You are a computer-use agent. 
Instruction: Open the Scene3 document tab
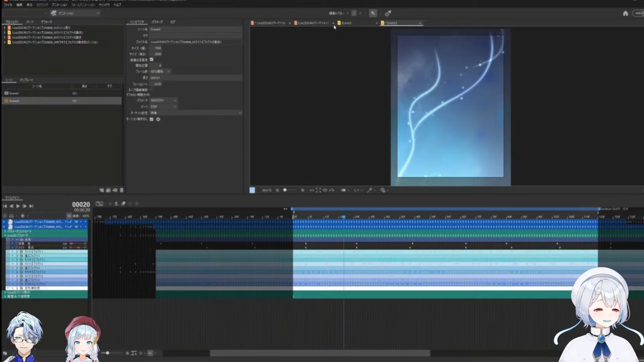tap(346, 23)
